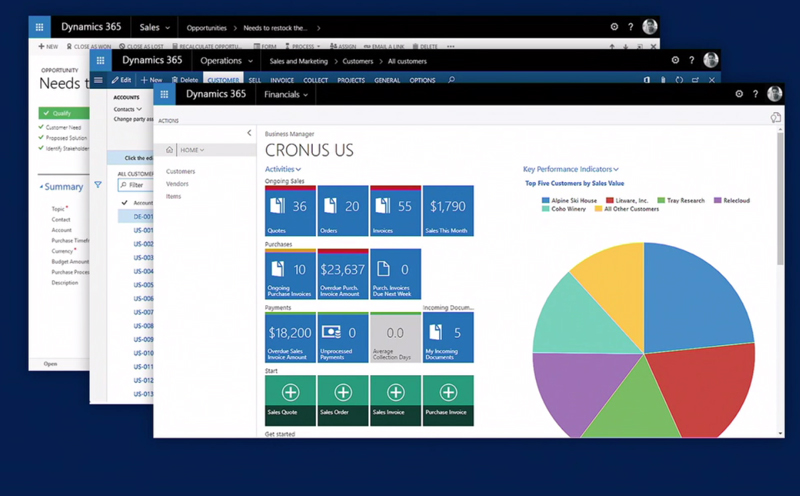Expand Contacts dropdown in Operations window
The width and height of the screenshot is (800, 496).
coord(128,109)
